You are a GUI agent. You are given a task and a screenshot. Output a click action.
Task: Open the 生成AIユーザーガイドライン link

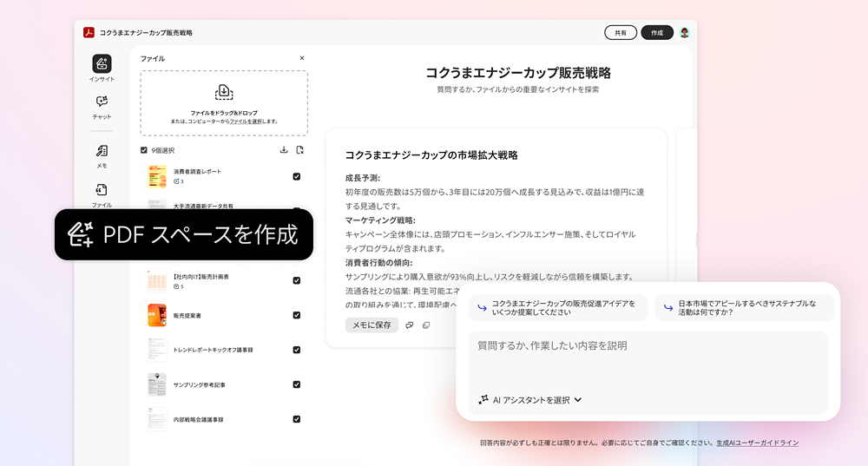tap(757, 443)
